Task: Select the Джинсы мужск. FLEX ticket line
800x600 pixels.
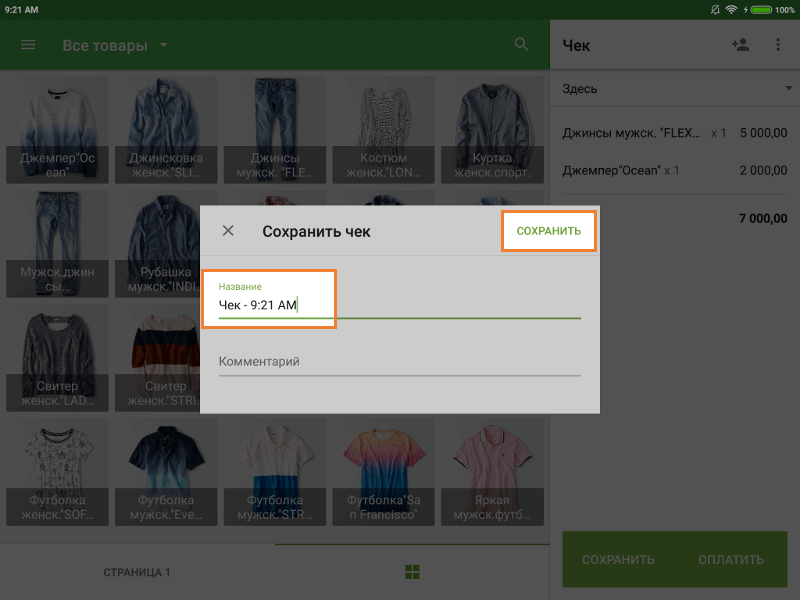Action: click(674, 132)
